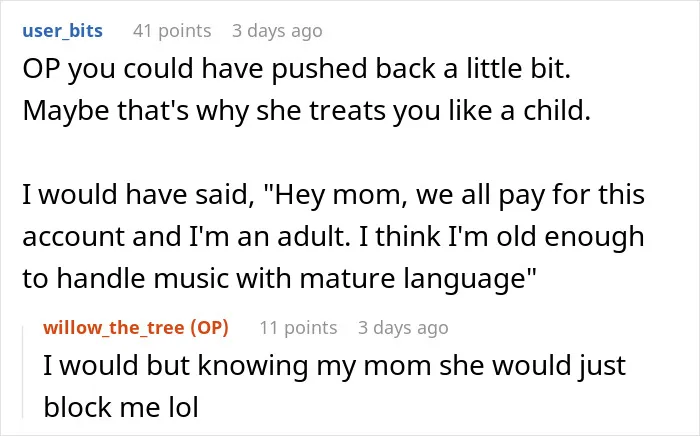700x436 pixels.
Task: Click the reply line 'I would but knowing my mom'
Action: [x=334, y=366]
